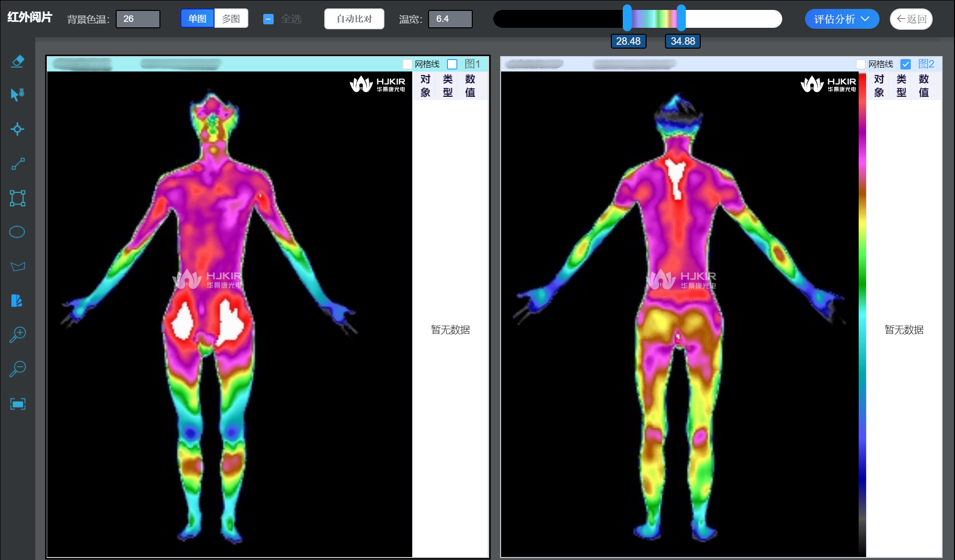The height and width of the screenshot is (560, 955).
Task: Activate the fit-to-screen icon
Action: pyautogui.click(x=17, y=404)
